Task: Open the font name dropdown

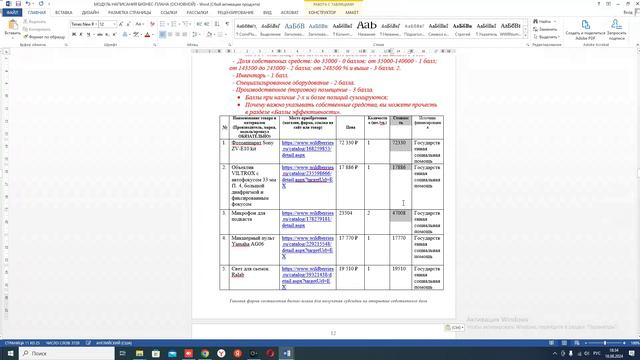Action: [x=96, y=24]
